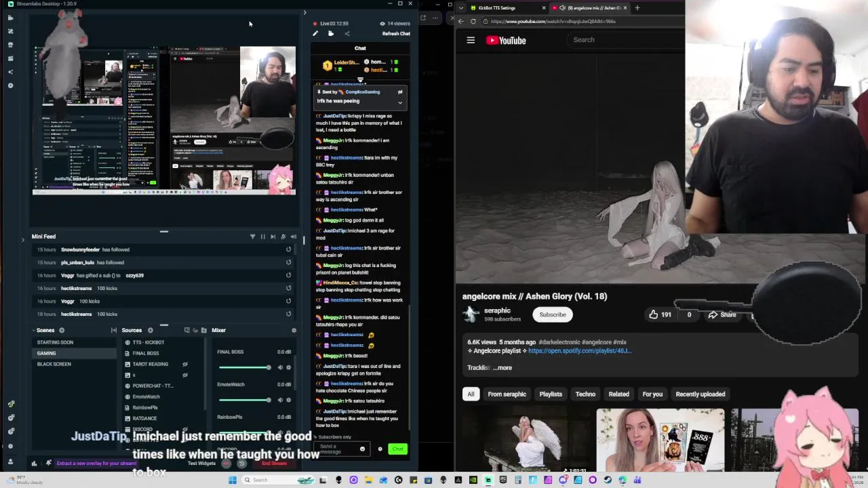Image resolution: width=868 pixels, height=488 pixels.
Task: Open stream performance stats icon
Action: coord(34,464)
